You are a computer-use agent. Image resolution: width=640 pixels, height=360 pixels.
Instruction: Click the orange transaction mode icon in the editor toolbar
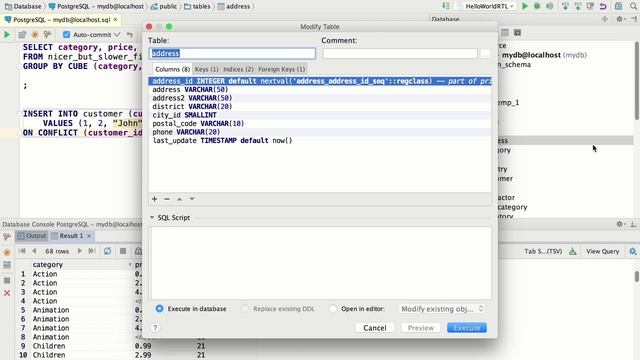(x=35, y=35)
